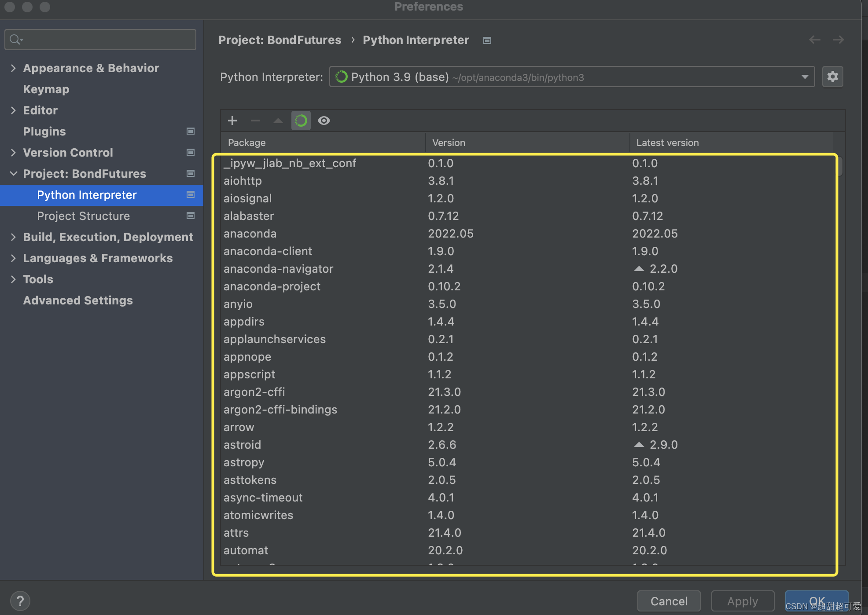
Task: Select the alabaster package row
Action: pyautogui.click(x=526, y=216)
